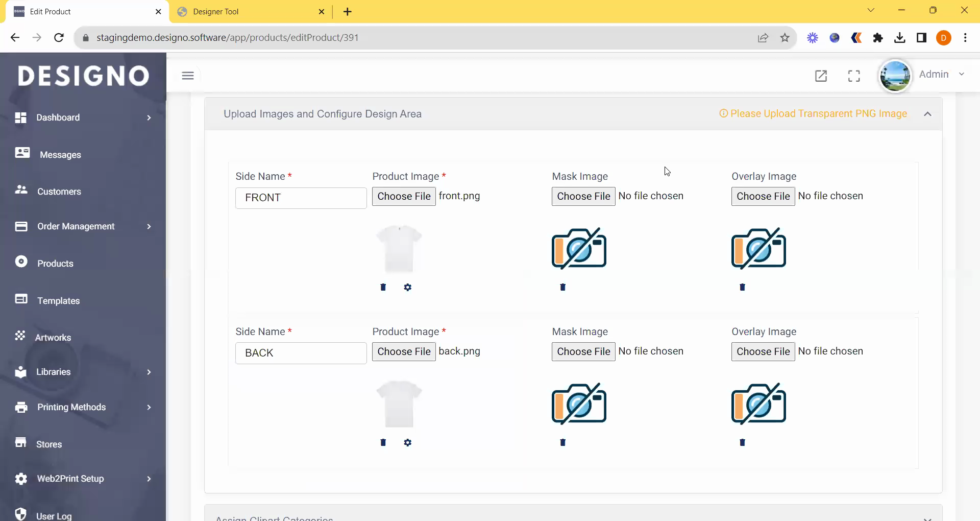Viewport: 980px width, 521px height.
Task: Open the external link icon in header
Action: click(x=821, y=76)
